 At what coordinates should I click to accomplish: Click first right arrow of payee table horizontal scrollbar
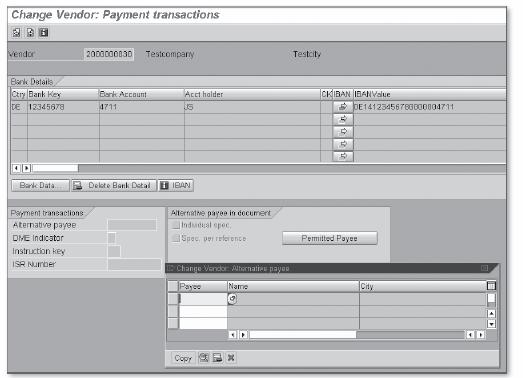click(x=243, y=334)
